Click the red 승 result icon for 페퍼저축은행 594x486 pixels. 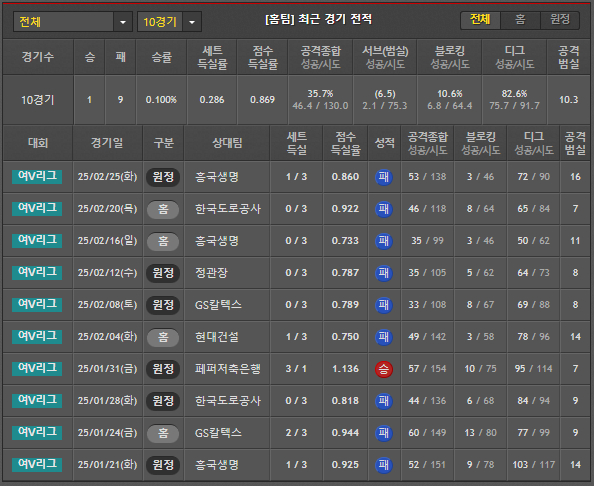point(383,369)
